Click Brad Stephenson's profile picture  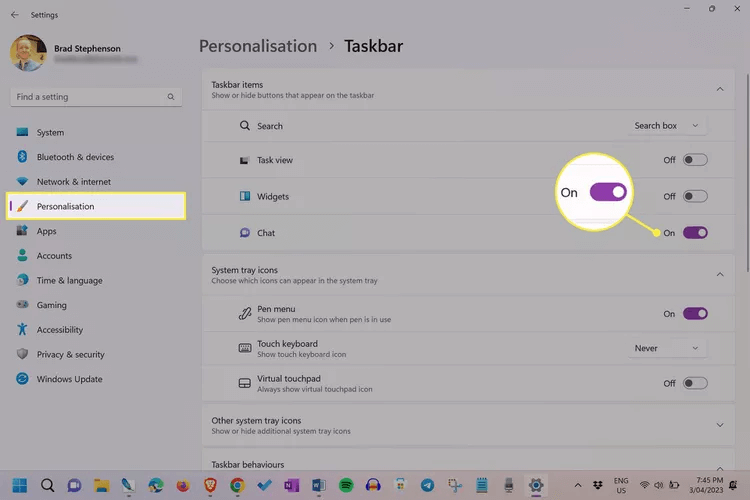(x=28, y=53)
